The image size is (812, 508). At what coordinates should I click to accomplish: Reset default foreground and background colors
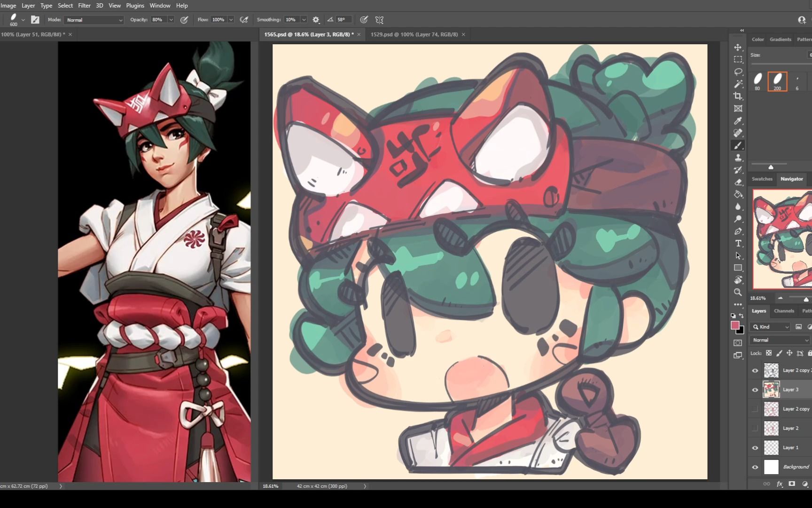[x=734, y=316]
